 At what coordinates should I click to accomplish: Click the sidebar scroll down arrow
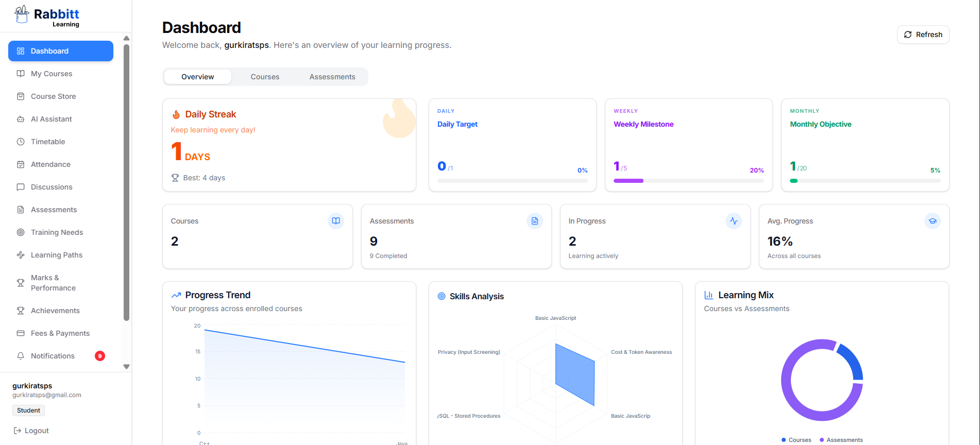126,367
